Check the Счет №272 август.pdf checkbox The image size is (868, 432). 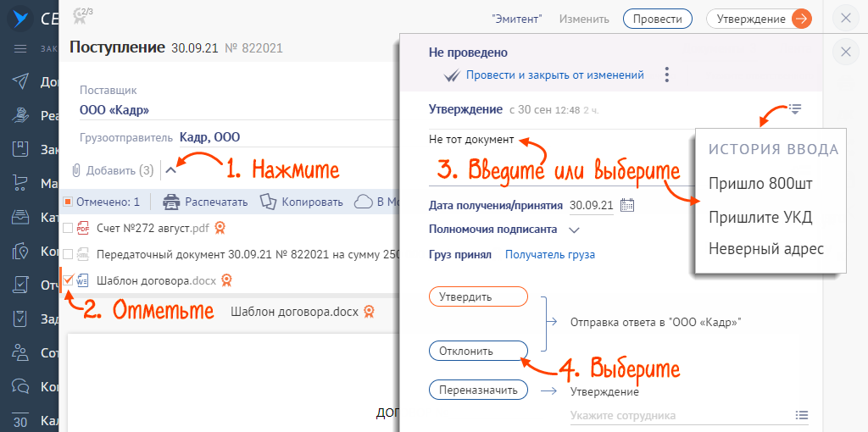click(68, 227)
